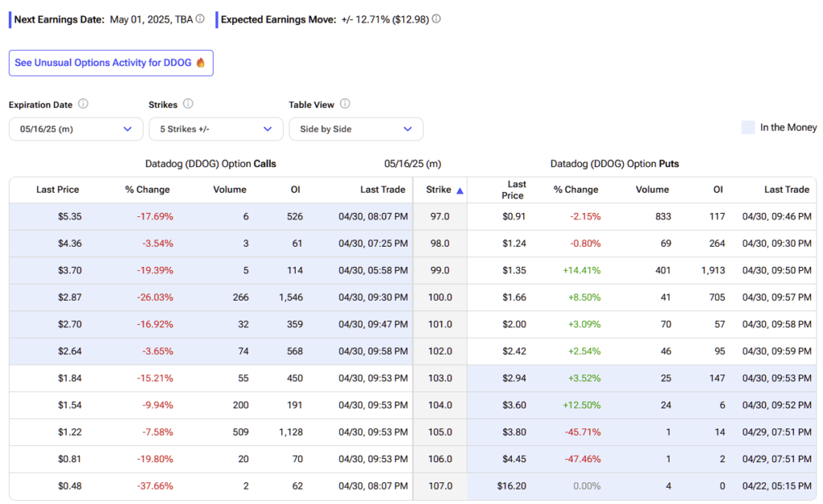The image size is (823, 504).
Task: Sort by puts Last Trade column header
Action: [787, 190]
